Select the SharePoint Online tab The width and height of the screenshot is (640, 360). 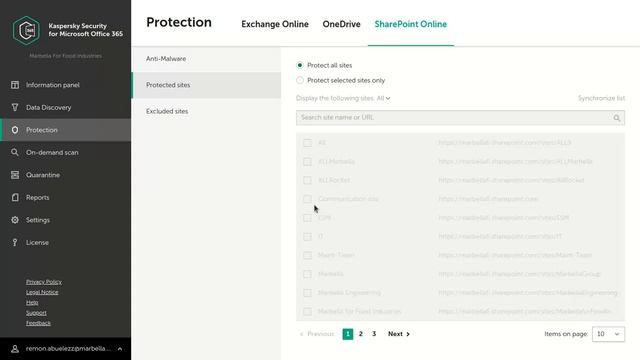[411, 24]
